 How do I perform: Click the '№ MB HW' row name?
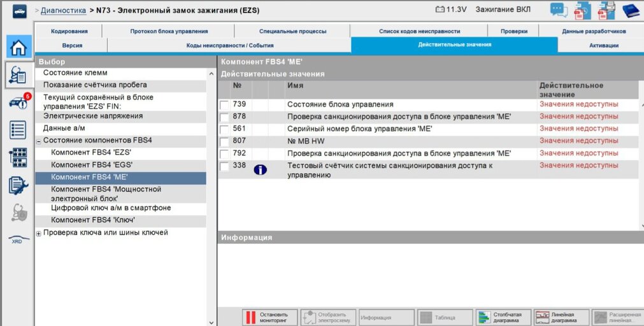point(306,141)
